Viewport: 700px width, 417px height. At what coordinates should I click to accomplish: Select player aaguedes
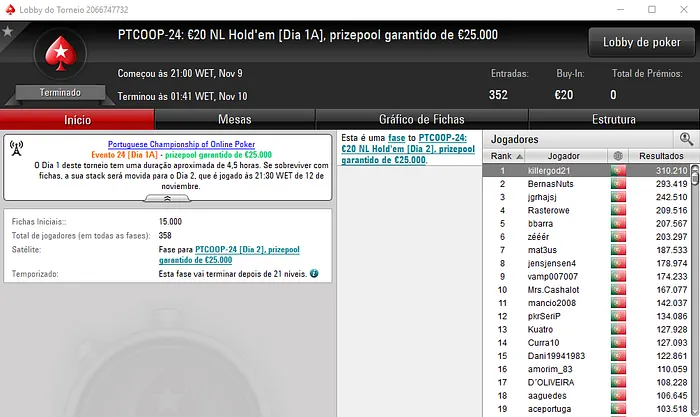547,396
